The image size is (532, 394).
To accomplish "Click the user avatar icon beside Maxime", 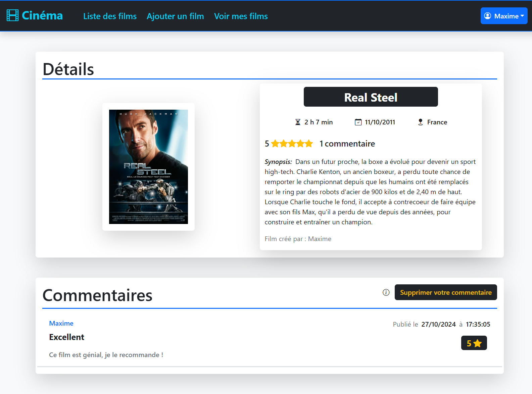I will [488, 16].
